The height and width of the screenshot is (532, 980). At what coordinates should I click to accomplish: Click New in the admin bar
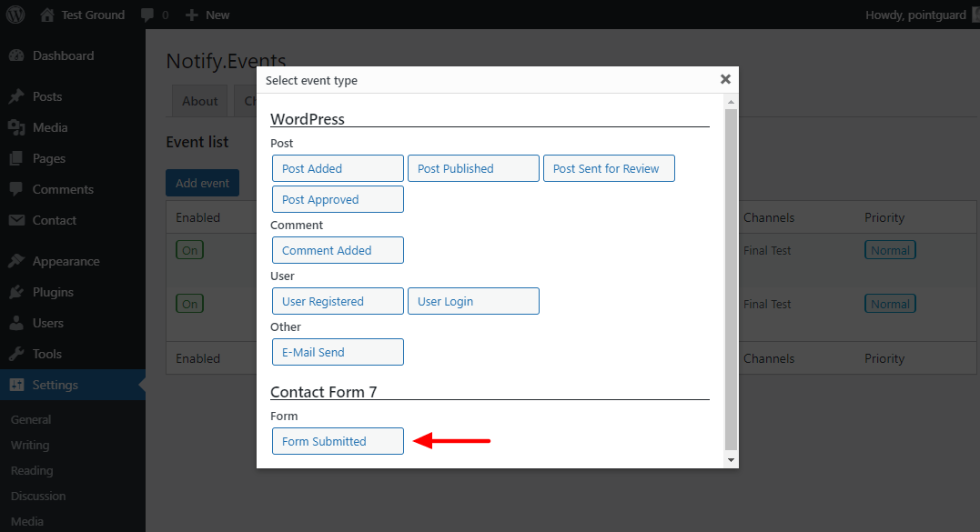tap(217, 15)
